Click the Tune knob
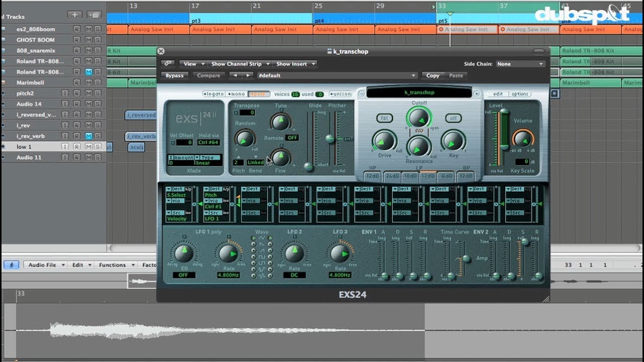Screen dimensions: 644x362 tap(280, 121)
